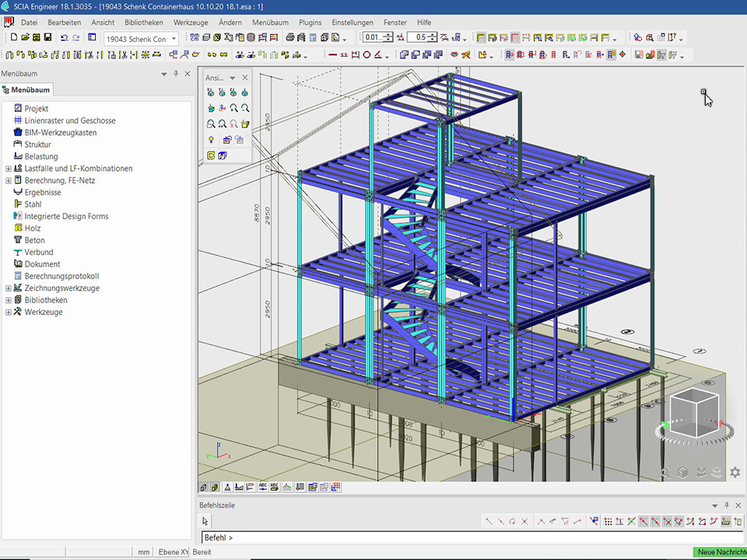This screenshot has height=560, width=747.
Task: Toggle the first render mode button below viewport
Action: 204,488
